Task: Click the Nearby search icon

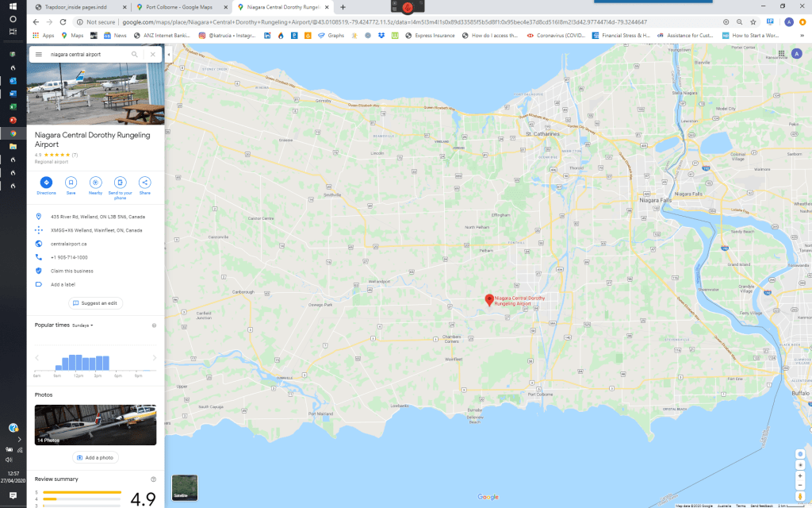Action: pyautogui.click(x=95, y=183)
